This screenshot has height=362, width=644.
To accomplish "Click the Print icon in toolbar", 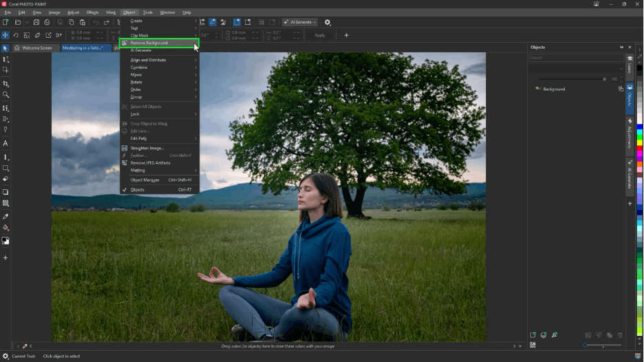I will coord(47,22).
